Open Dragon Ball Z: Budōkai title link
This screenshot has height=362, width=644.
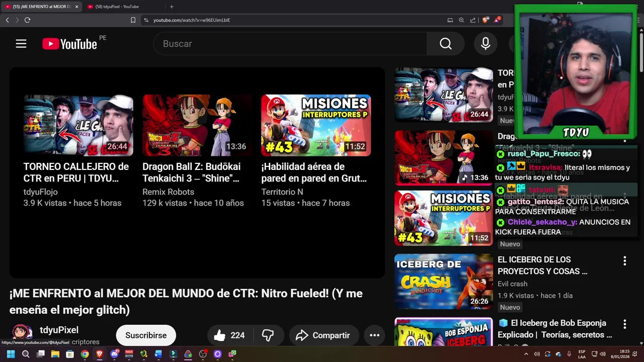coord(191,172)
